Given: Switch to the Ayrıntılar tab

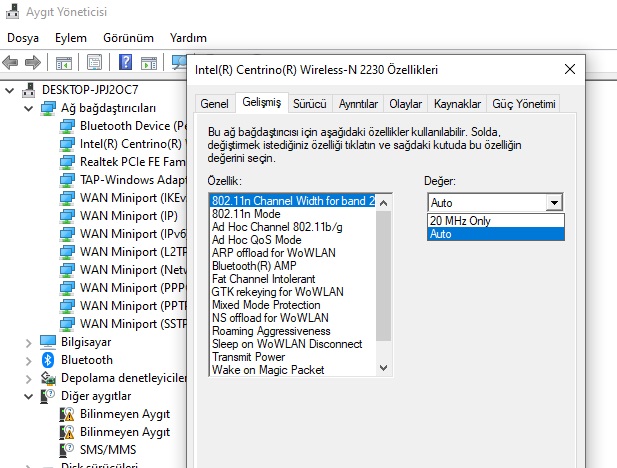Looking at the screenshot, I should (x=358, y=104).
